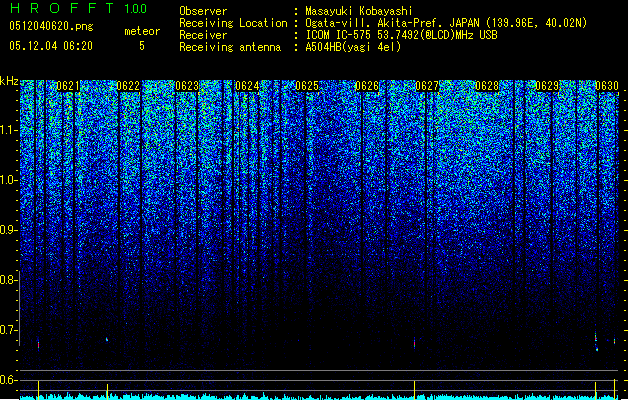Click the 0627 time marker

(x=427, y=86)
